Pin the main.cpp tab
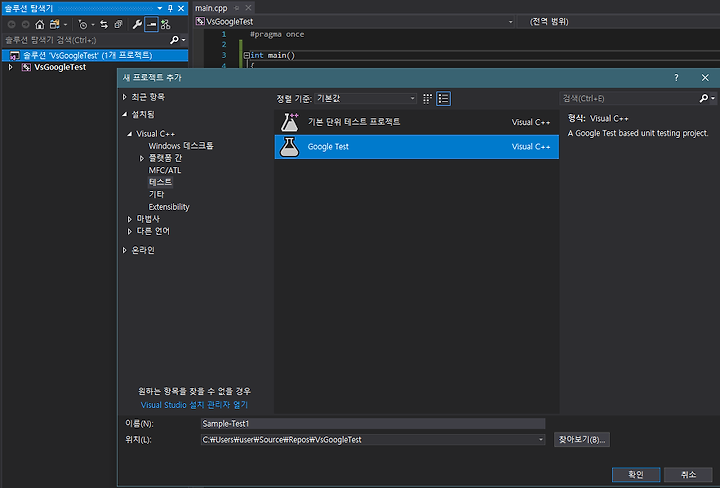 click(x=237, y=8)
